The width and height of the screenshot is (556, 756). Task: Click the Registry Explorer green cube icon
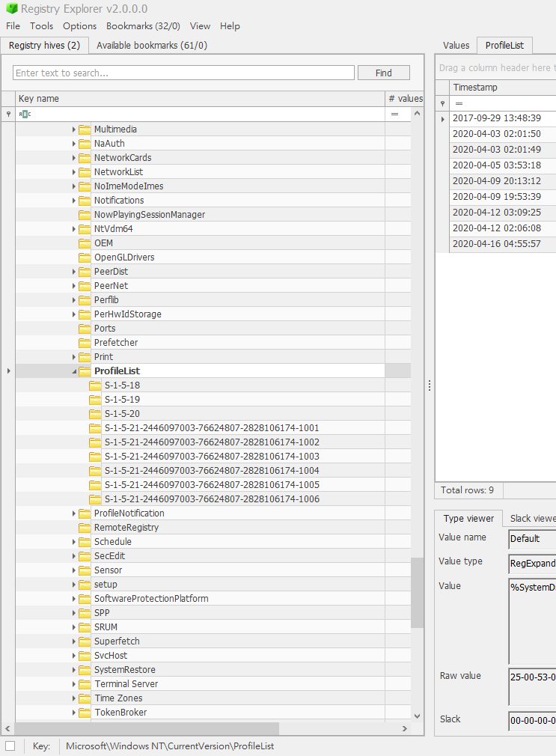[11, 9]
